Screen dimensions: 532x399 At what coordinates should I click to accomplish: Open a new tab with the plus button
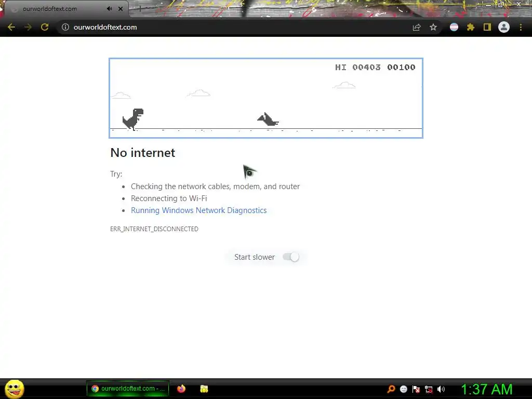point(140,9)
